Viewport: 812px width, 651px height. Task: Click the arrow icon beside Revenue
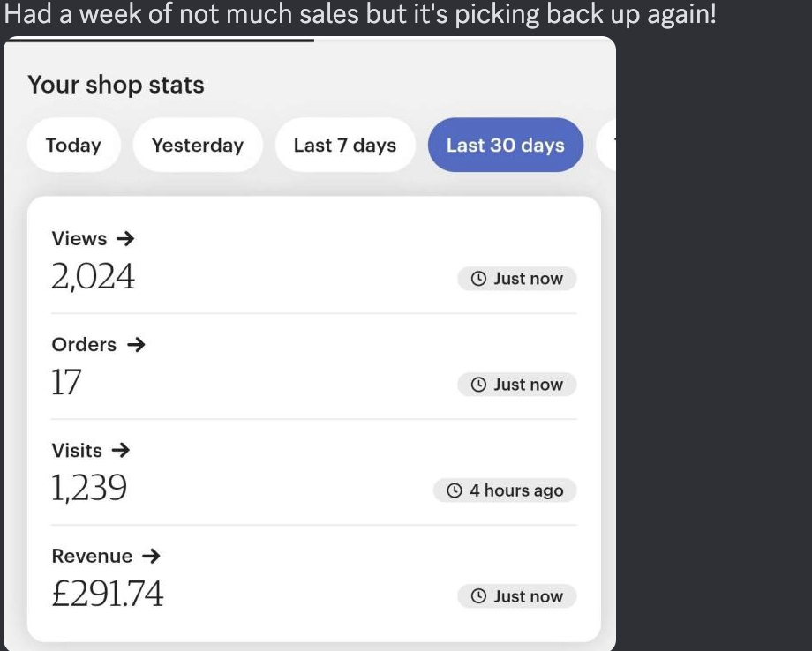click(151, 556)
